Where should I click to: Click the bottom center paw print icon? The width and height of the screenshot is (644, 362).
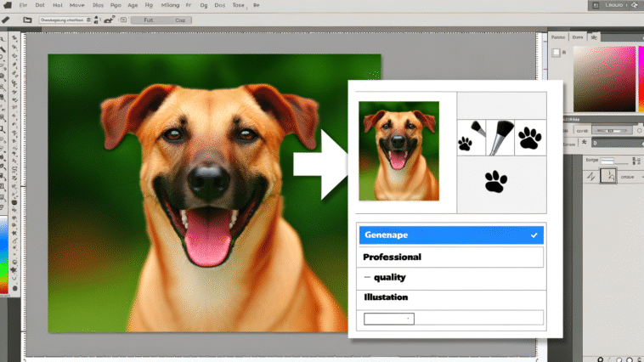click(x=496, y=181)
